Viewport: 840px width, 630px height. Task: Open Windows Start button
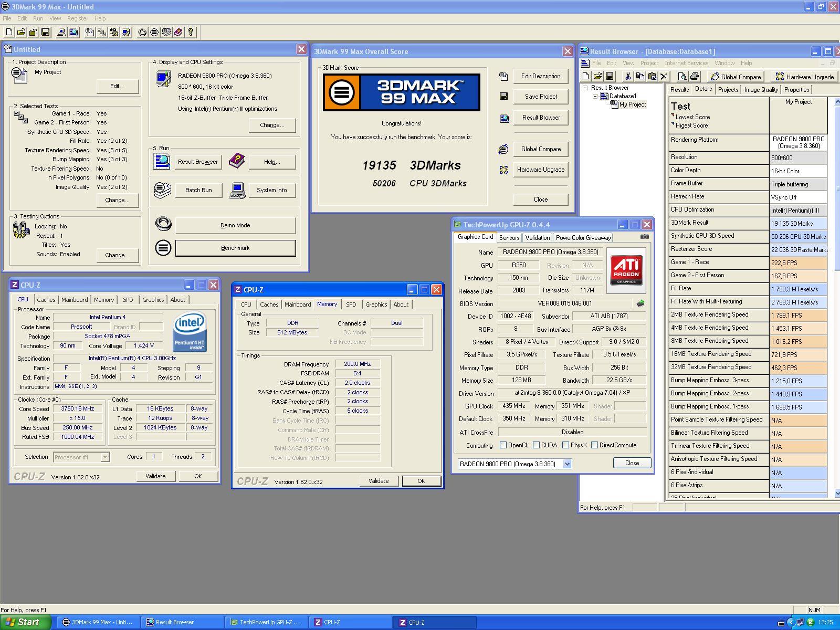(x=25, y=622)
